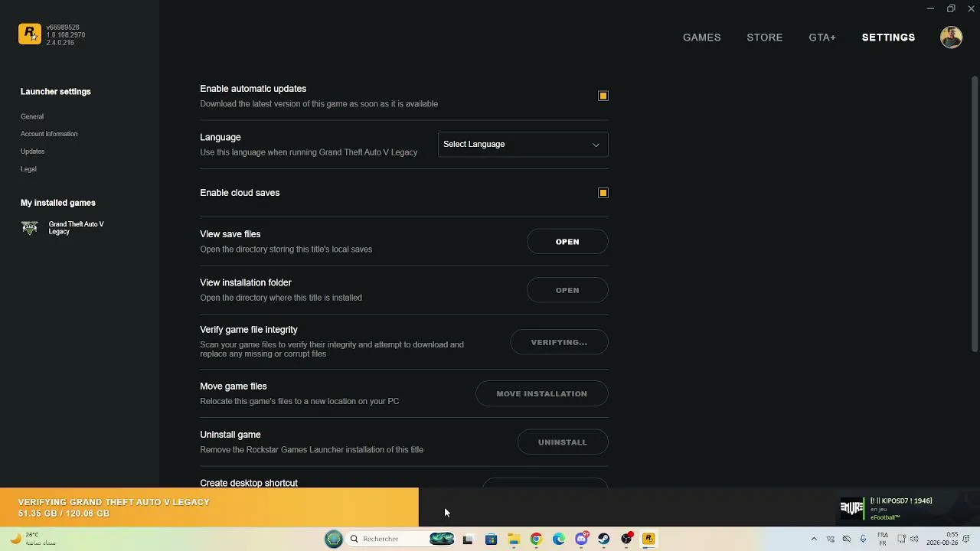The image size is (980, 551).
Task: Open Discord from the taskbar
Action: (582, 539)
